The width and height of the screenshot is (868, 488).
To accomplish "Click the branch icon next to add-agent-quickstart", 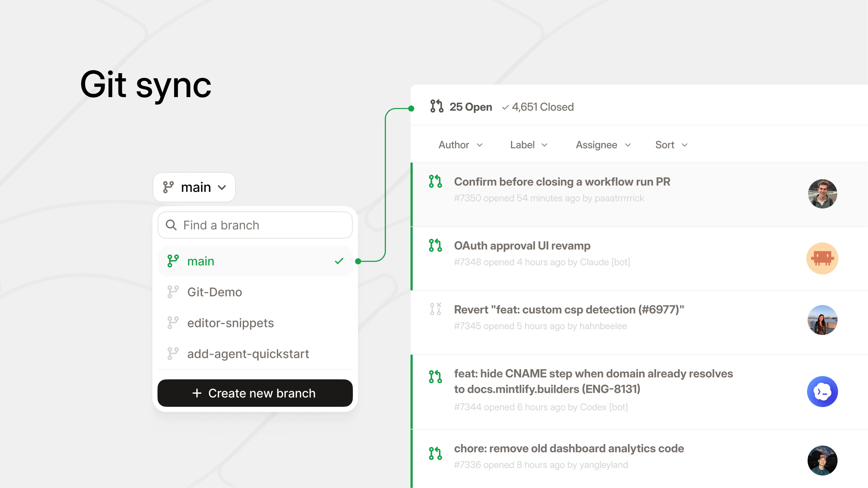I will click(173, 354).
